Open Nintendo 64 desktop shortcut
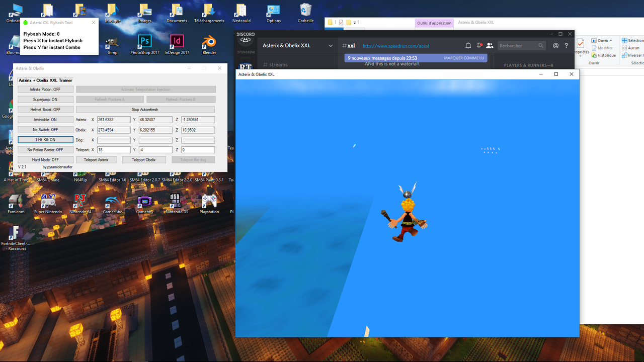The width and height of the screenshot is (644, 362). click(80, 204)
